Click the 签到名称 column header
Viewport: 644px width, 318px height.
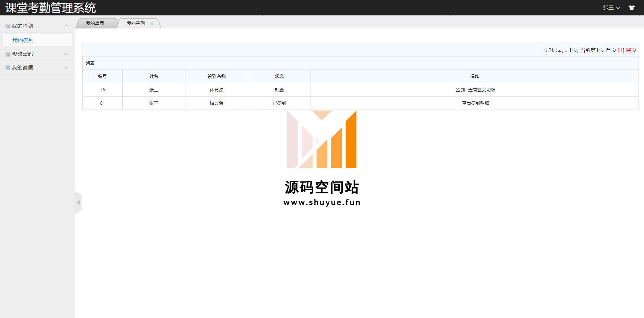[217, 76]
